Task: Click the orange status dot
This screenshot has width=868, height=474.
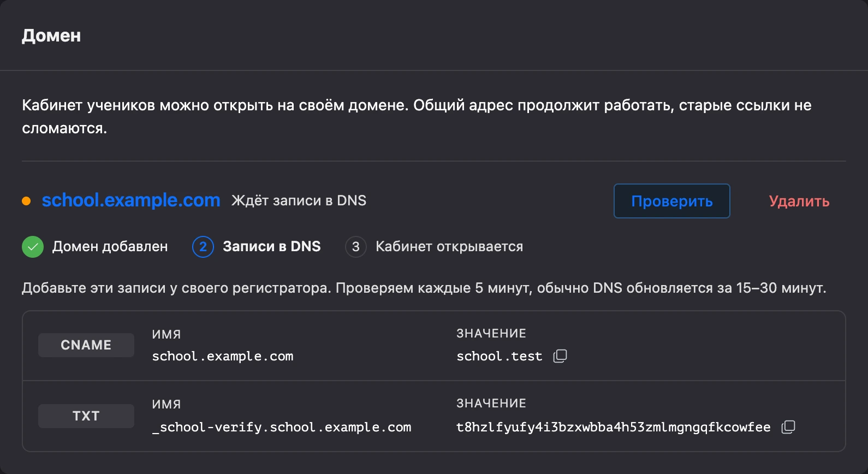Action: click(26, 201)
